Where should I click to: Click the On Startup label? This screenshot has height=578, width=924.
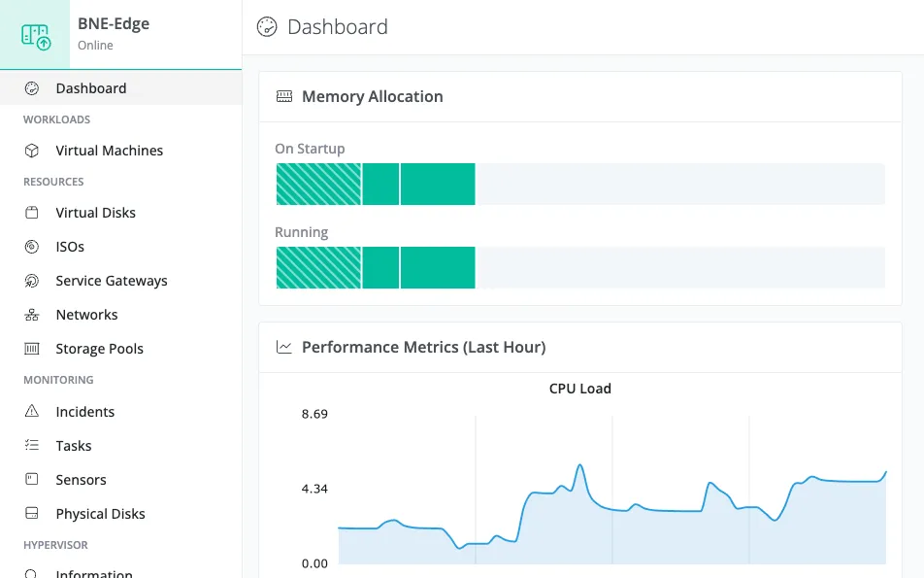coord(310,149)
